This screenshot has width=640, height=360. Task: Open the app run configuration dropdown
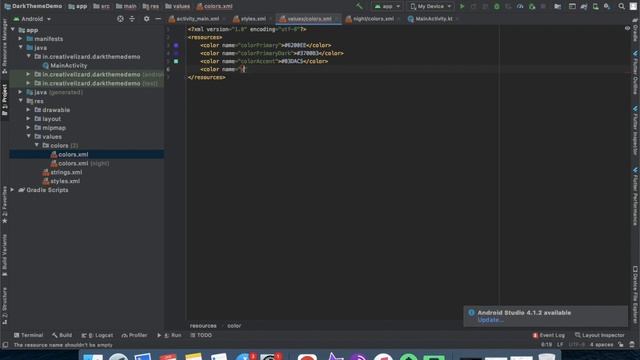[387, 6]
